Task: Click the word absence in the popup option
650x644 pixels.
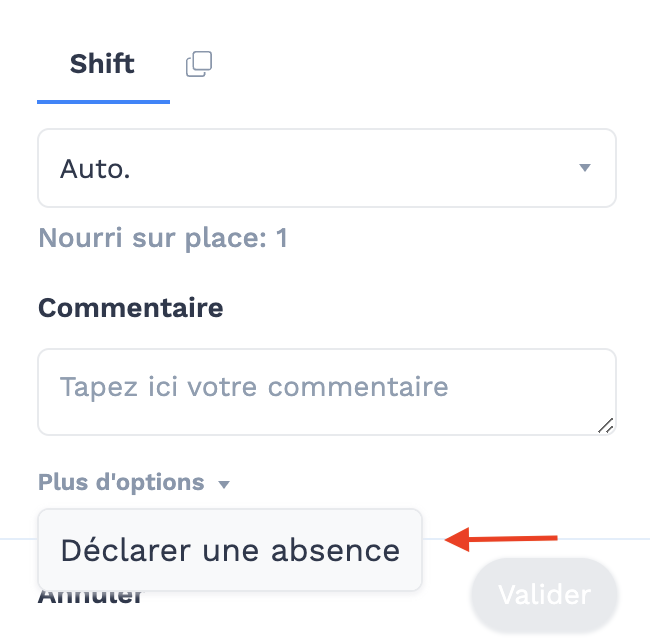Action: (x=335, y=551)
